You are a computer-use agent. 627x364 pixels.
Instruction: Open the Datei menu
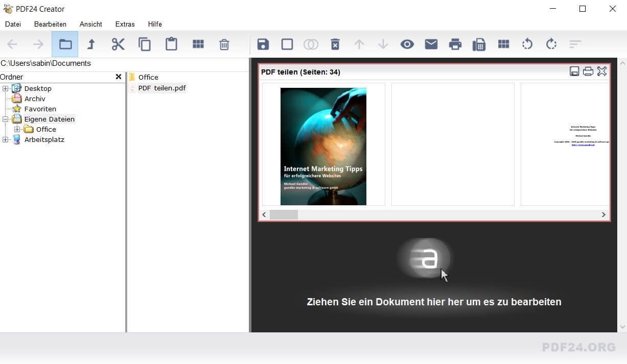[x=13, y=24]
